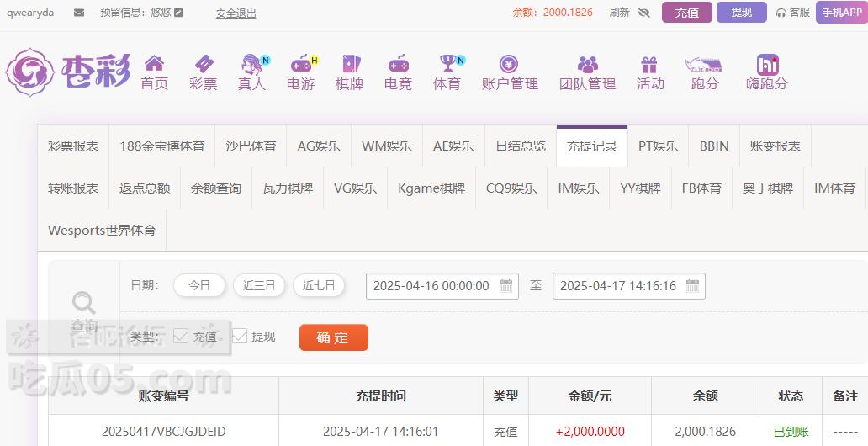
Task: Switch to the 彩票报表 tab
Action: pyautogui.click(x=74, y=146)
